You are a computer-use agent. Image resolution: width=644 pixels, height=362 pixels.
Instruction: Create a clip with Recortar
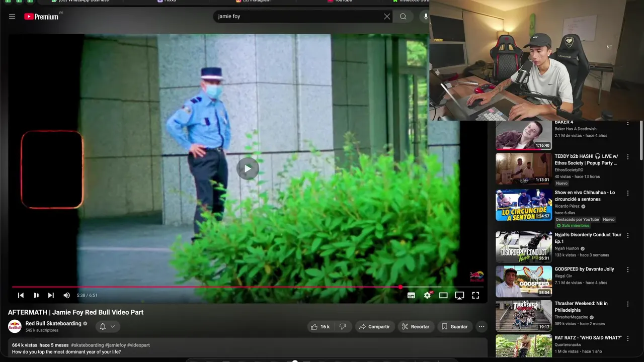[416, 327]
